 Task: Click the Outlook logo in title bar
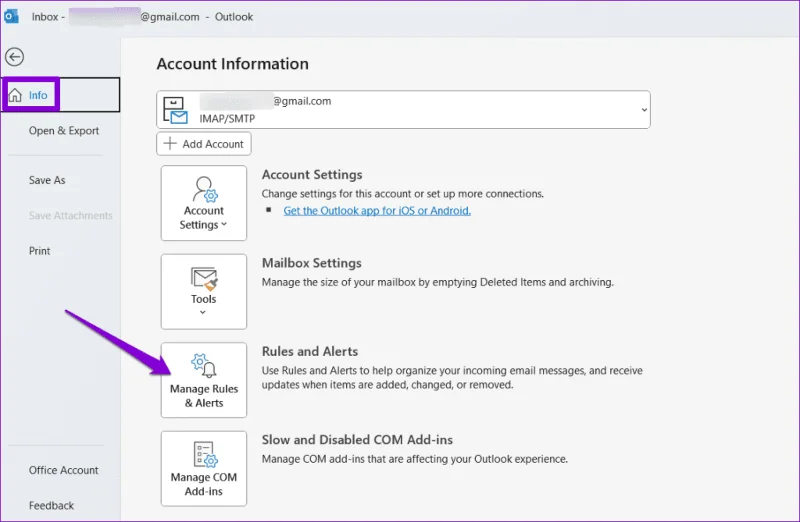[11, 16]
